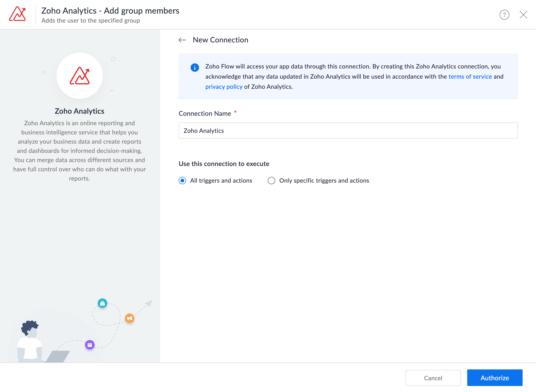Image resolution: width=536 pixels, height=392 pixels.
Task: Select All triggers and actions option
Action: [182, 181]
